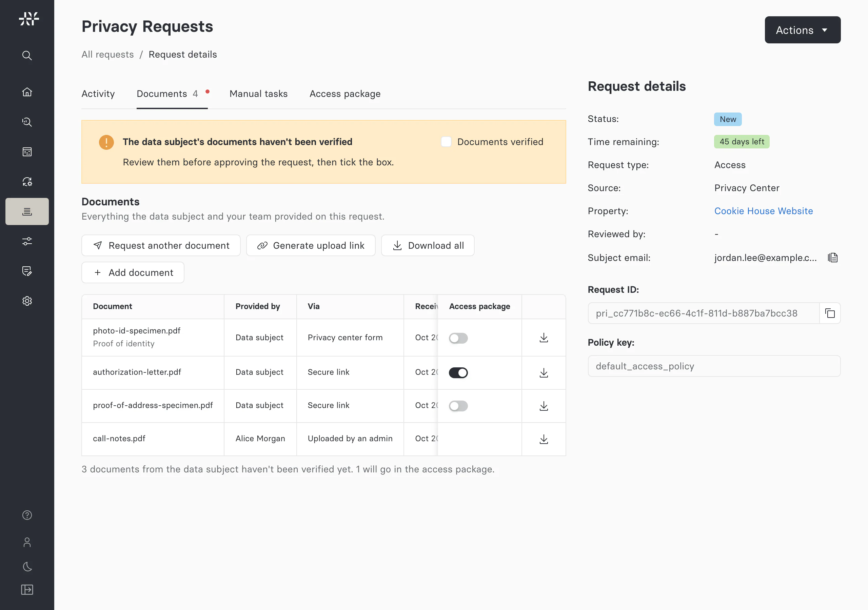The width and height of the screenshot is (868, 610).
Task: Download authorization-letter.pdf
Action: pos(544,373)
